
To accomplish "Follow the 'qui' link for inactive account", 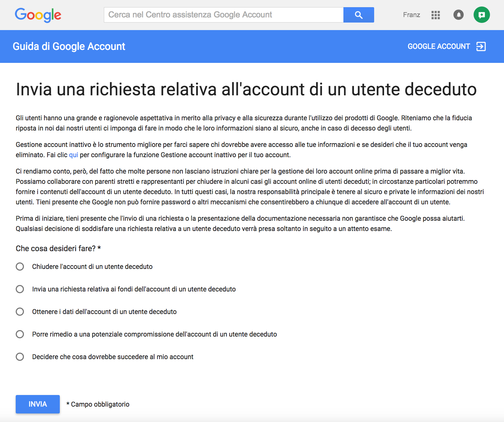I will 73,155.
